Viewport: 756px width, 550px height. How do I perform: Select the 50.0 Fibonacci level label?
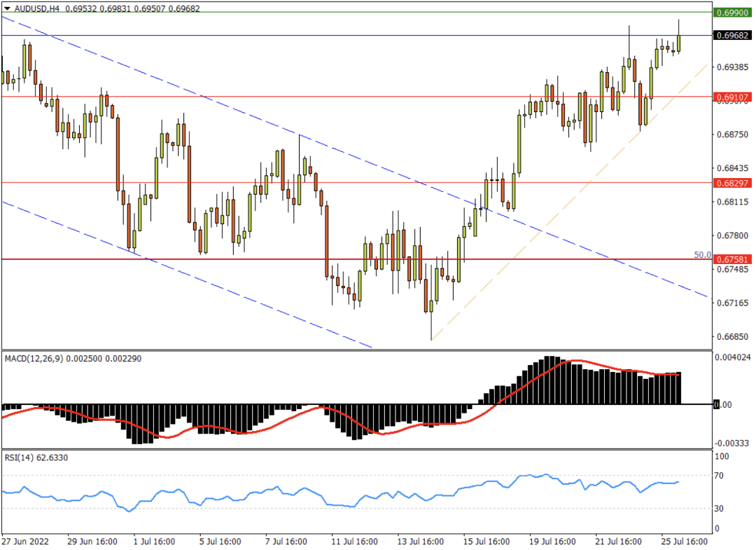[703, 255]
